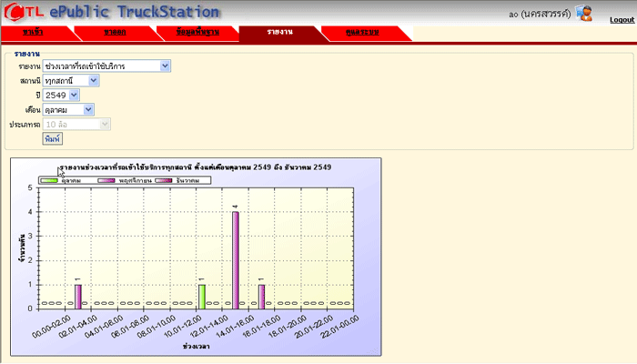
Task: Click the จำนวนคัน y-axis title
Action: coord(21,248)
